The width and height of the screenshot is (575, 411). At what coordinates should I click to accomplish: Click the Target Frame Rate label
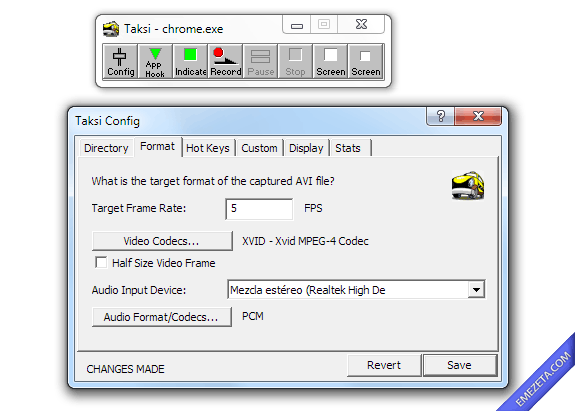(x=139, y=208)
